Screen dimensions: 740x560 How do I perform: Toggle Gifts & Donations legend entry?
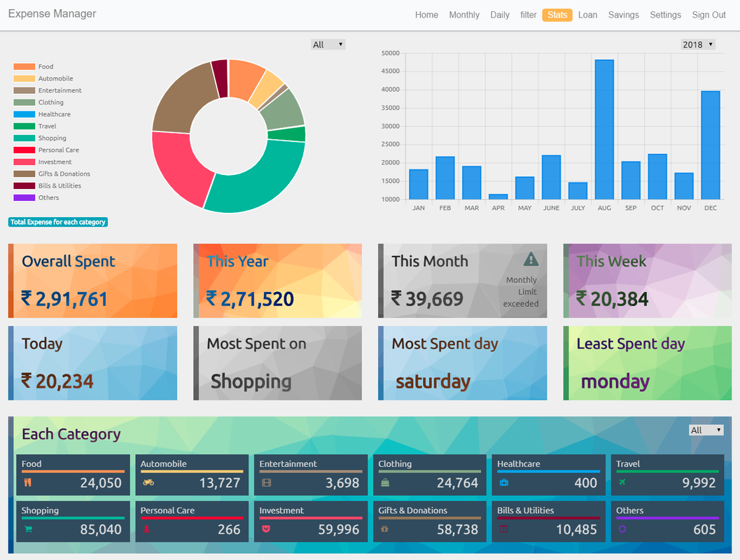(x=52, y=174)
